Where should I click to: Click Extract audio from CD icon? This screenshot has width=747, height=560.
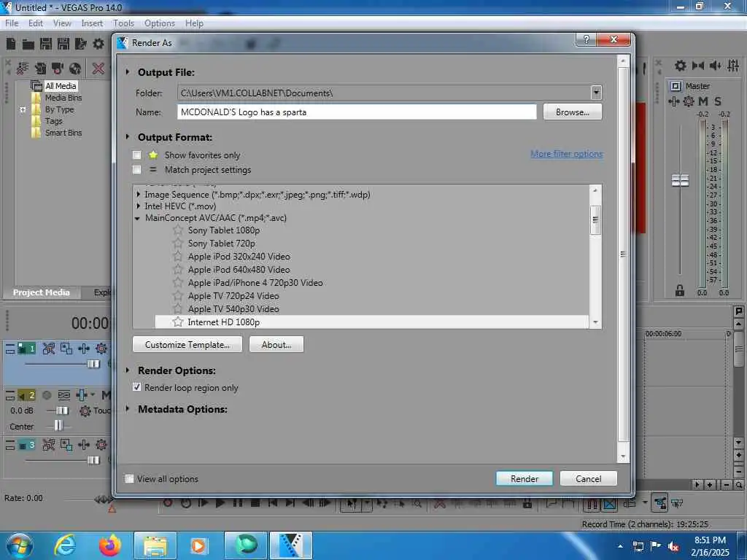pos(75,69)
